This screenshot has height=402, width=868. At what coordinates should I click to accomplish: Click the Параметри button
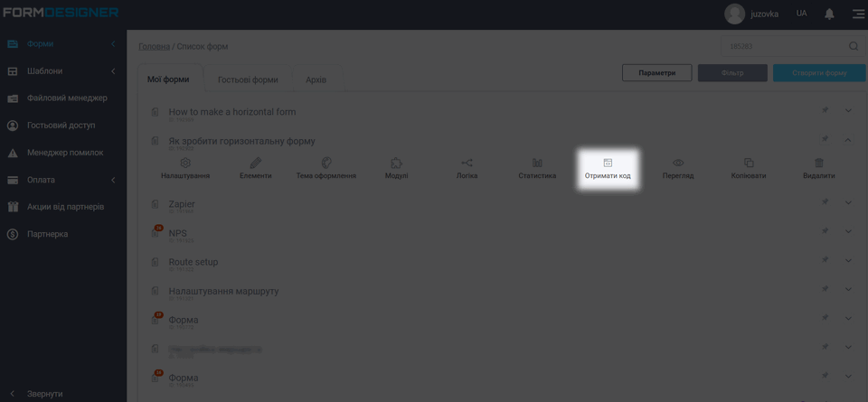coord(656,73)
